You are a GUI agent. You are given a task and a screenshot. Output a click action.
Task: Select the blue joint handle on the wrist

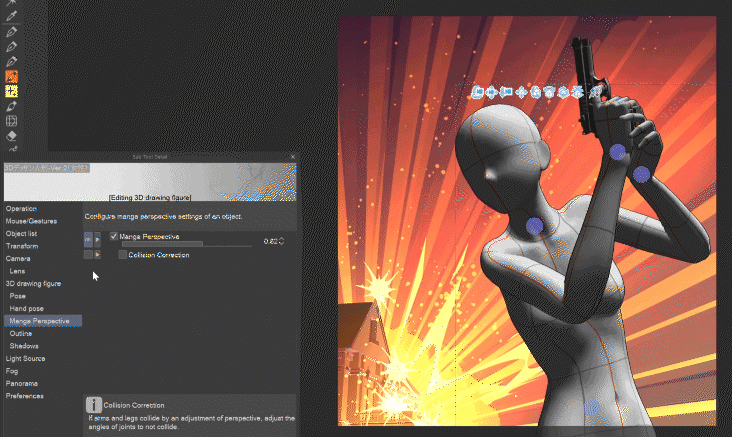coord(618,152)
